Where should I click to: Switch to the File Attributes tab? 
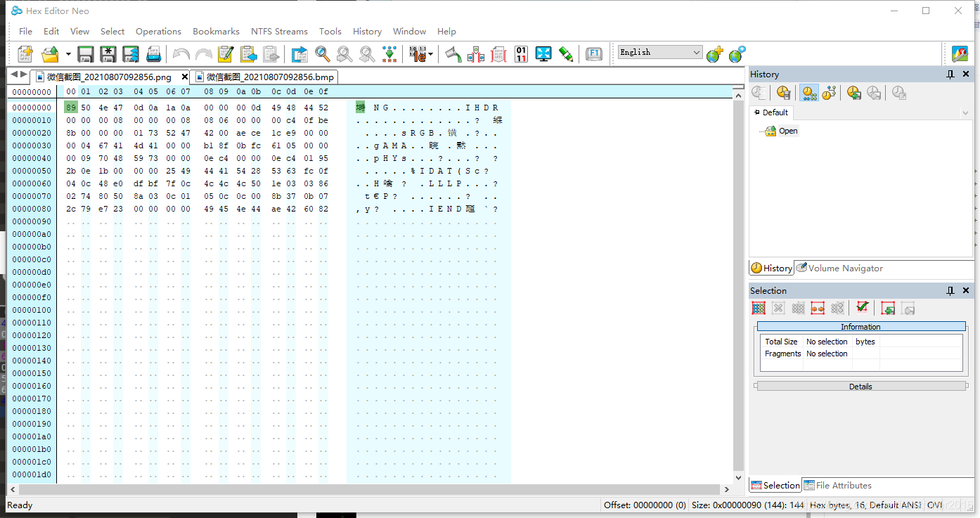click(838, 485)
